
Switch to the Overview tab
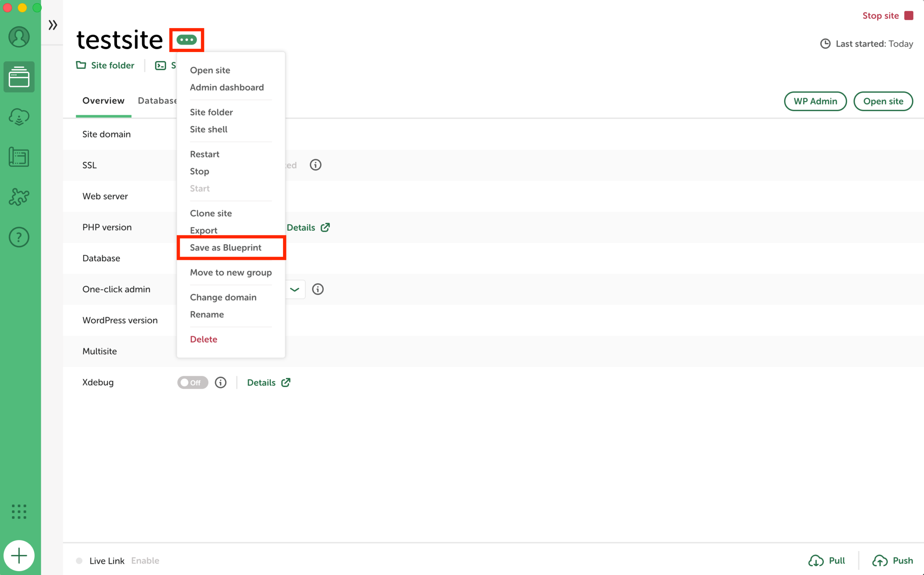pyautogui.click(x=104, y=101)
